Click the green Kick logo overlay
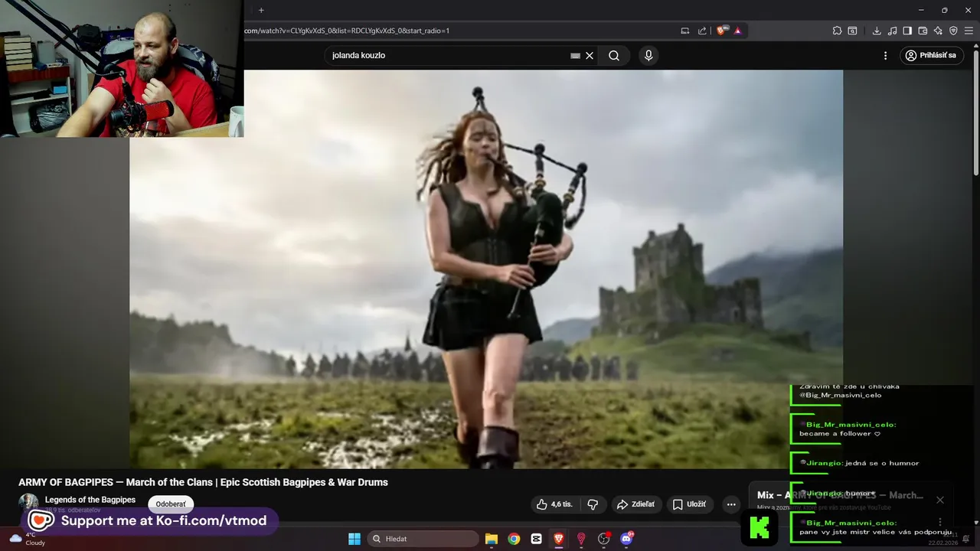980x551 pixels. click(x=759, y=527)
